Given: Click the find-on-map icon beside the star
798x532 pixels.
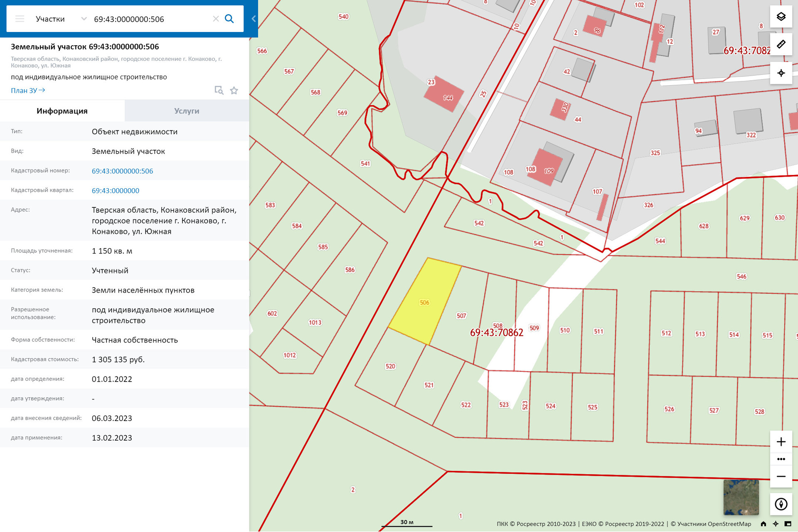Looking at the screenshot, I should tap(219, 91).
